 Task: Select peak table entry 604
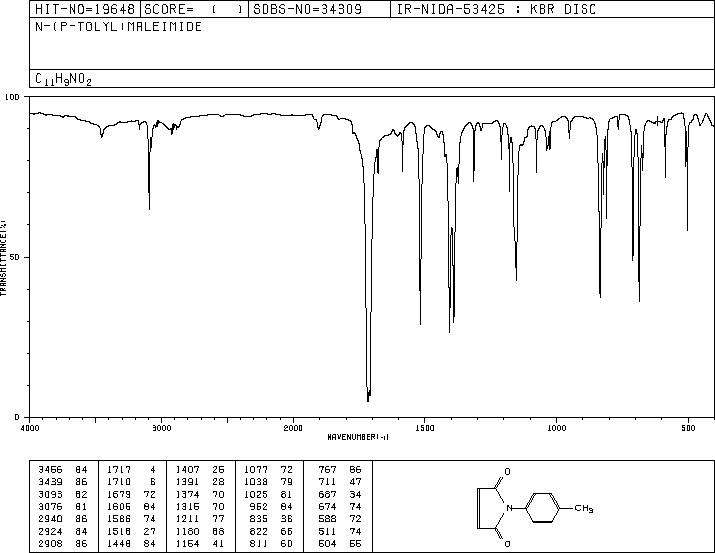[x=327, y=543]
